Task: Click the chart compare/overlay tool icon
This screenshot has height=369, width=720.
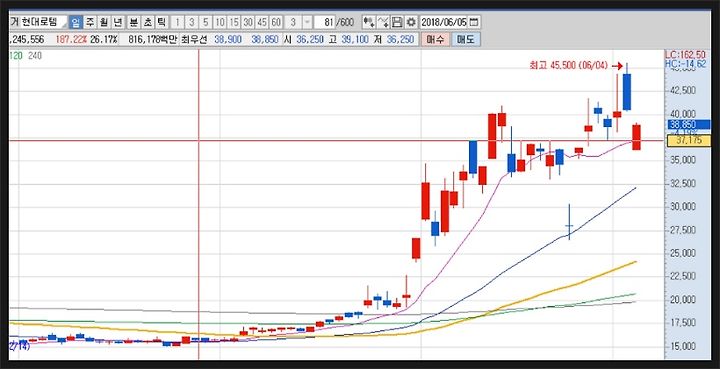Action: pos(368,22)
